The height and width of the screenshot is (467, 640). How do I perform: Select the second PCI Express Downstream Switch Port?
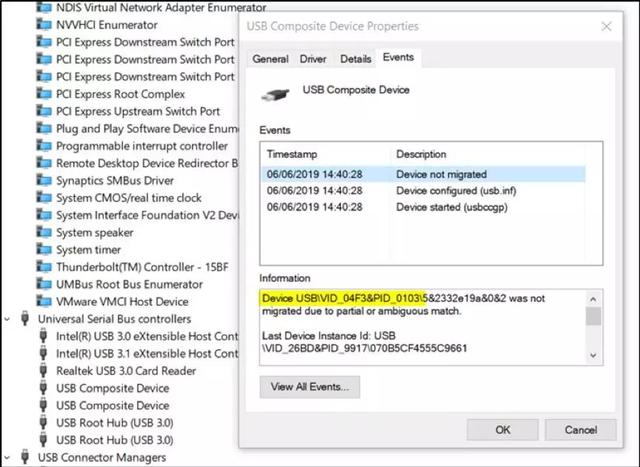(145, 59)
